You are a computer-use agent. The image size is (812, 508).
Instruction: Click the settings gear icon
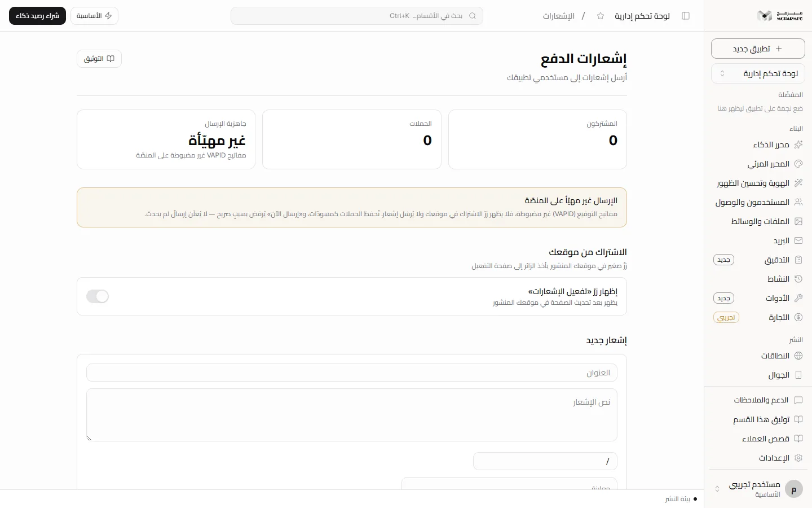coord(798,458)
